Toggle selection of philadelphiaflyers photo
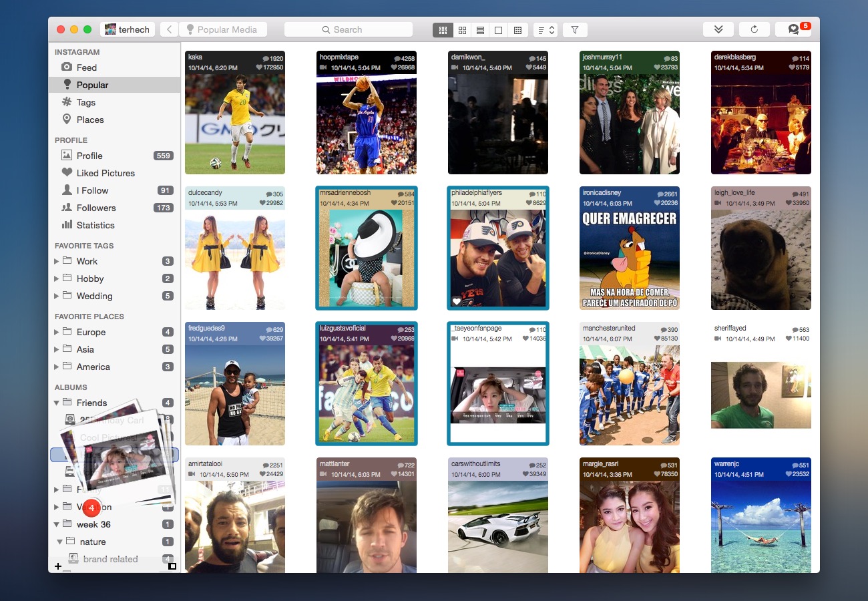Viewport: 868px width, 601px height. point(498,248)
